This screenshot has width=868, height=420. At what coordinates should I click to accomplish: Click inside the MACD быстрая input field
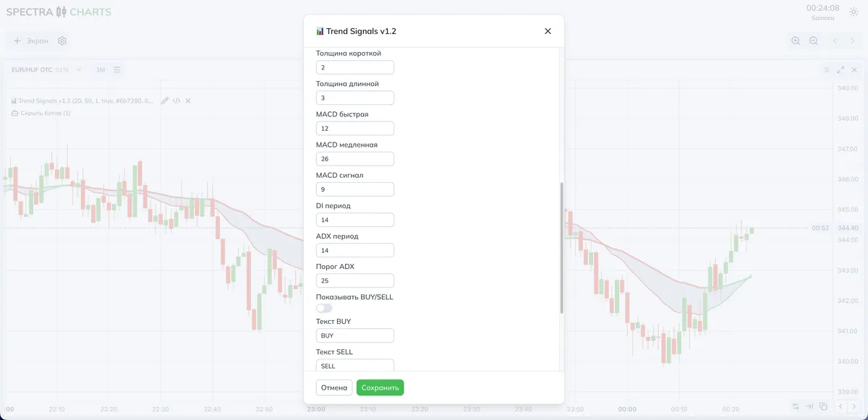[355, 128]
